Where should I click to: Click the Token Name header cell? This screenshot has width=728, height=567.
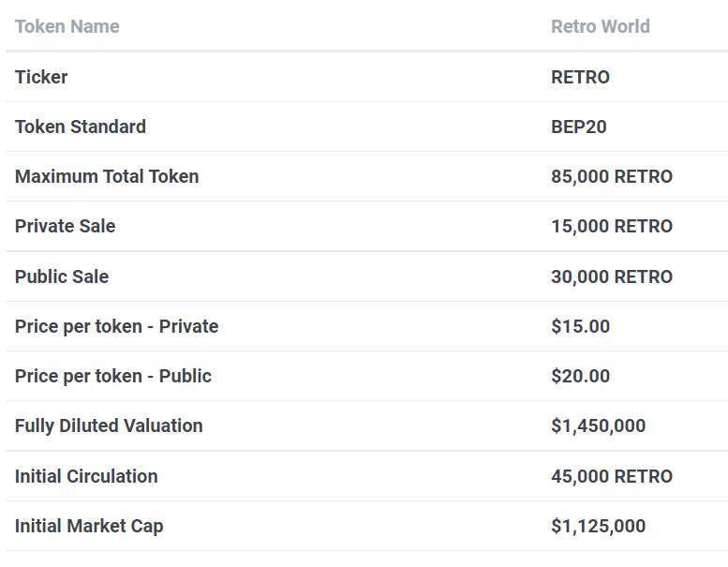[67, 26]
